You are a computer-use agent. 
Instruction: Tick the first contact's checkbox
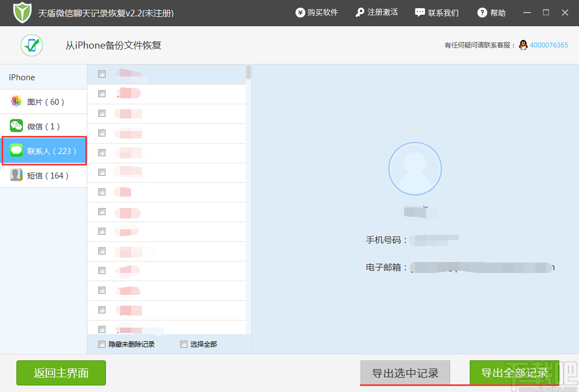(x=102, y=74)
